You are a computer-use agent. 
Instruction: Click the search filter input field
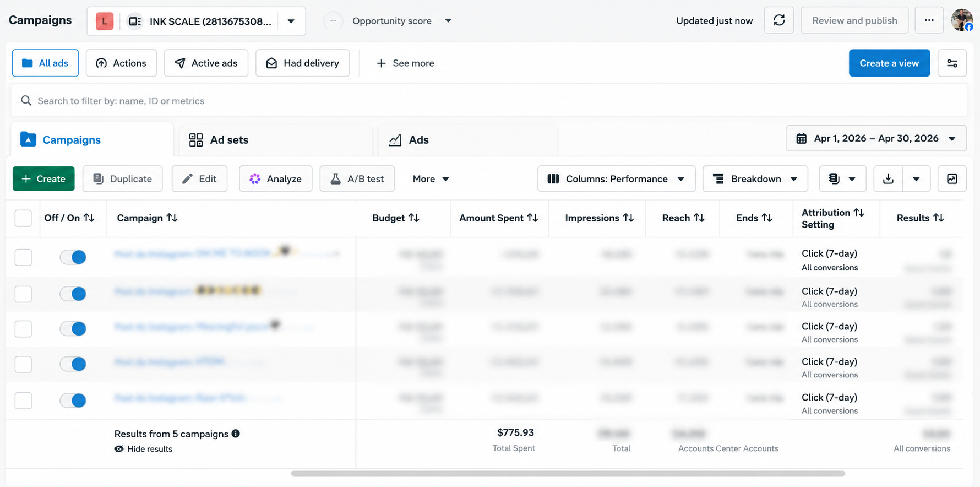pyautogui.click(x=489, y=101)
